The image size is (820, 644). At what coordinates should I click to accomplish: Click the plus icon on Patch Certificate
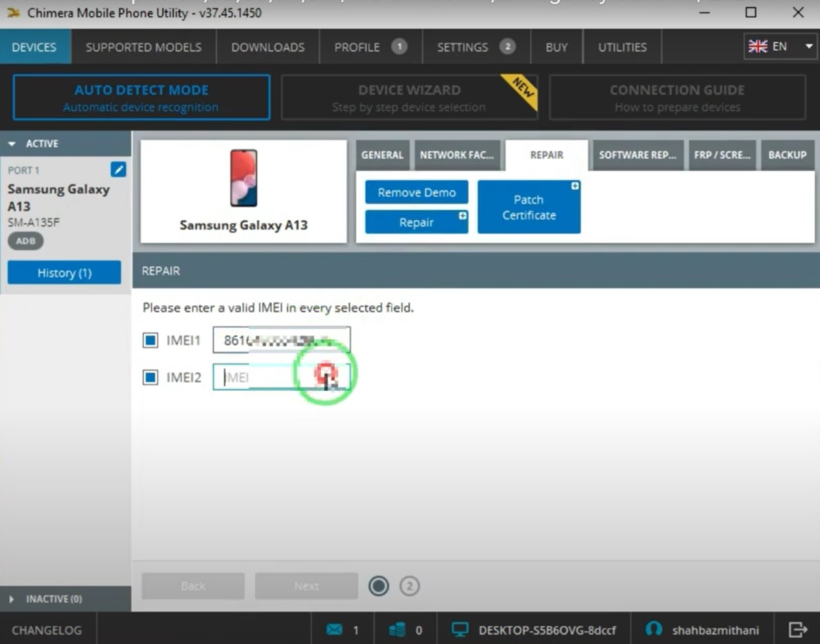click(575, 186)
